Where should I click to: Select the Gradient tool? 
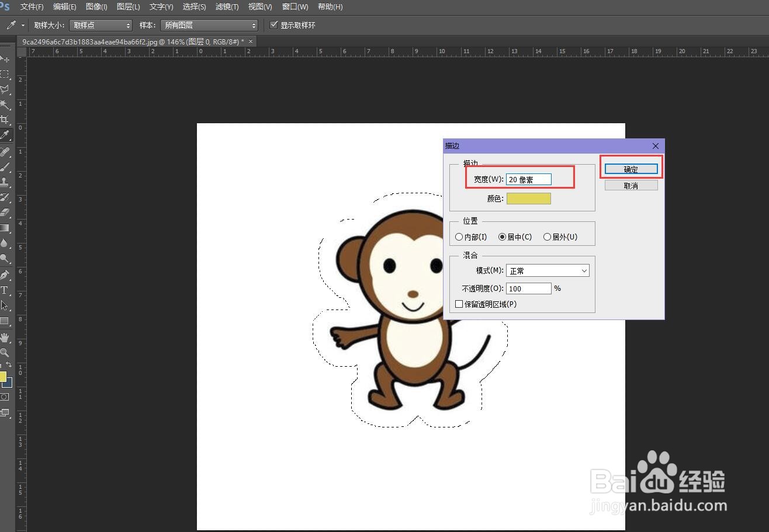coord(5,228)
